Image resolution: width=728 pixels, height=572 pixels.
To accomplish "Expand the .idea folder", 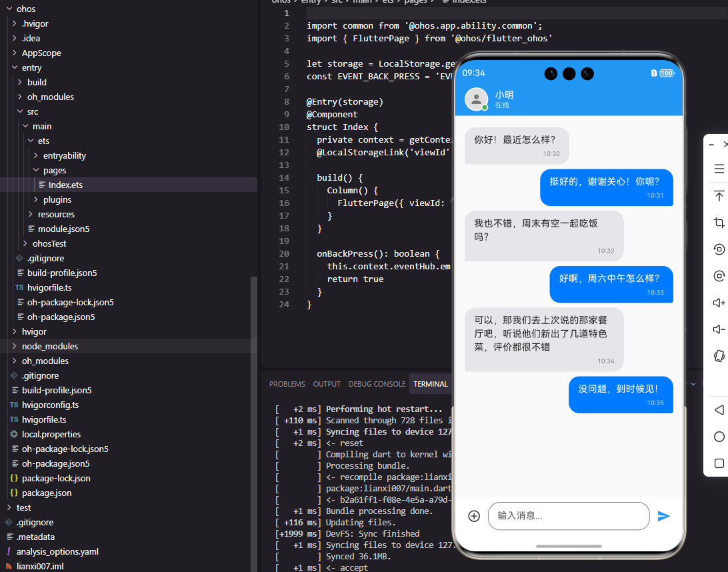I will click(x=15, y=38).
